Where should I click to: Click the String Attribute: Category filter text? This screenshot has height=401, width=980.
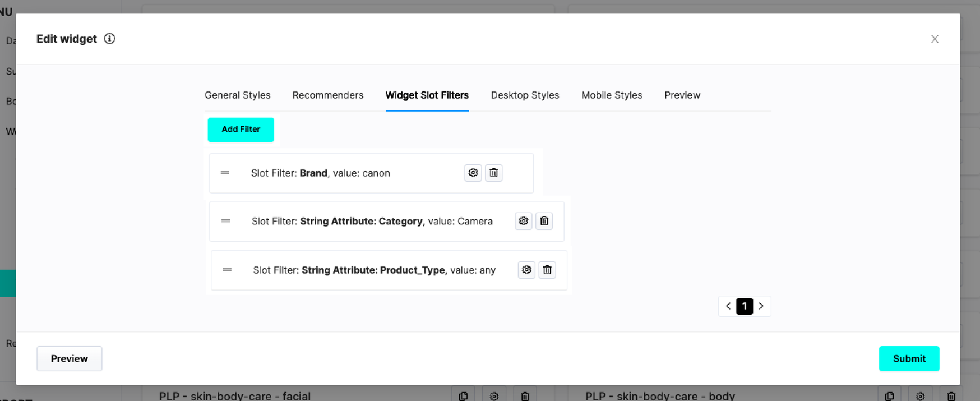(x=372, y=222)
